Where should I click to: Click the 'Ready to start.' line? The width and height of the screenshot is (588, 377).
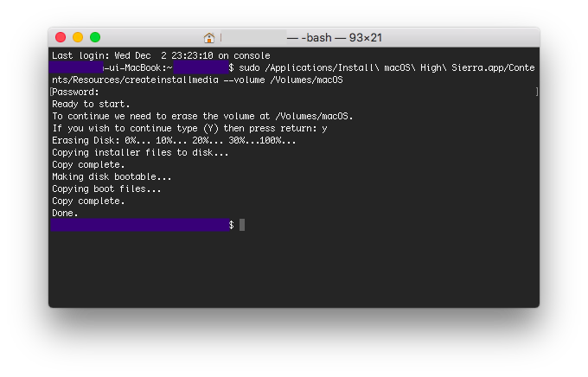tap(91, 104)
